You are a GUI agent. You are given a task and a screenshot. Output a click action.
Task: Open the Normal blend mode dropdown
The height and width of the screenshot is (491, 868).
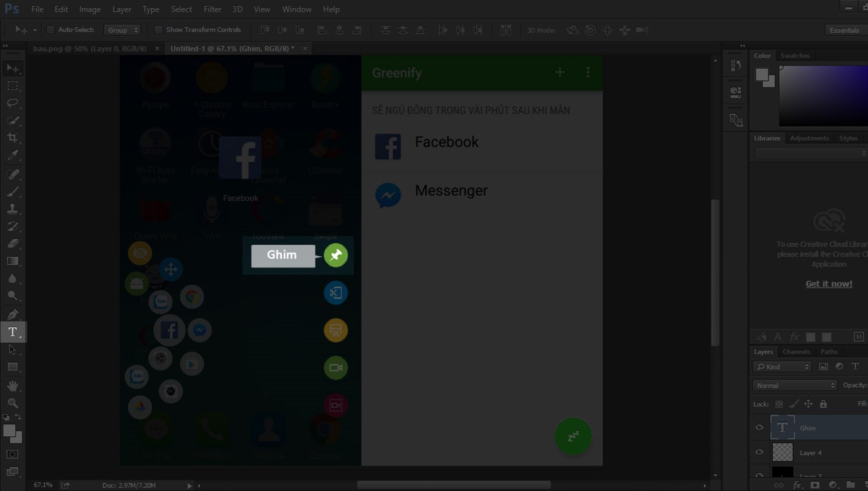[795, 385]
